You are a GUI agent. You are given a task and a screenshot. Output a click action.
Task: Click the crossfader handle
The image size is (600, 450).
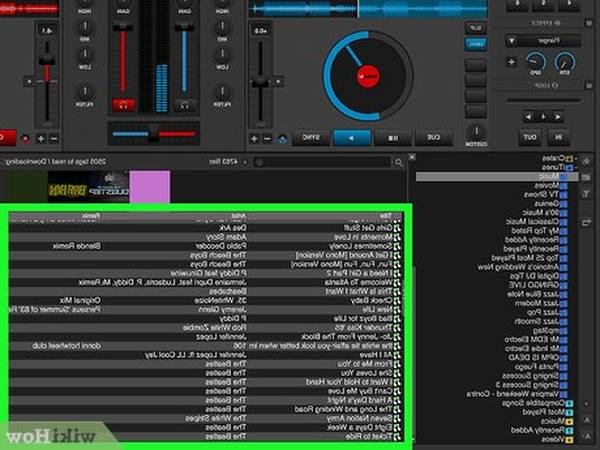click(x=153, y=134)
